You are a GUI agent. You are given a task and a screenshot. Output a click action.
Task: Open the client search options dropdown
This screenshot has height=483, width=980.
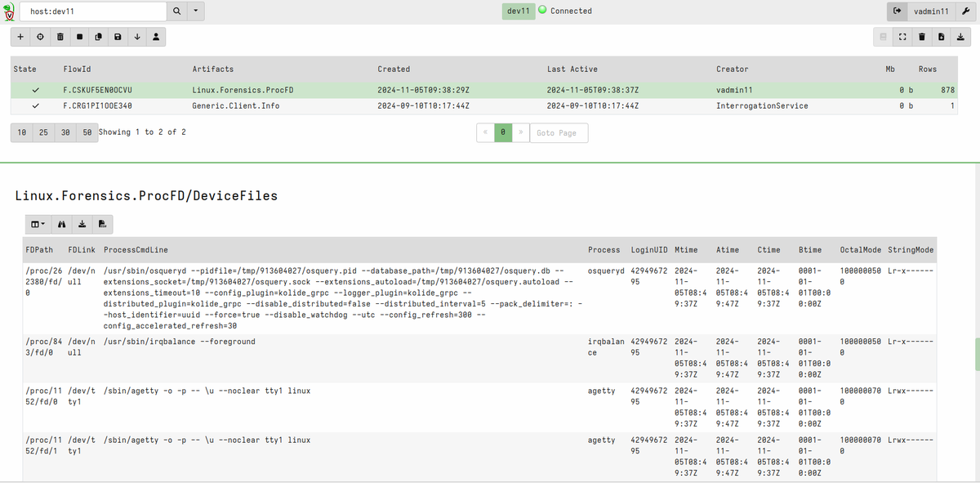[x=196, y=11]
